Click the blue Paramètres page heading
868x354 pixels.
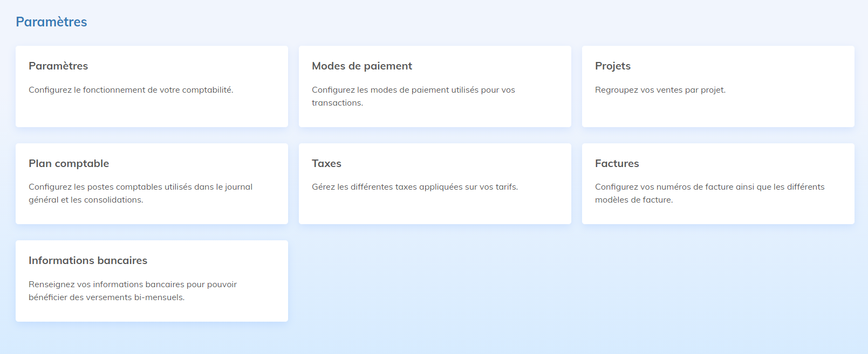[51, 22]
